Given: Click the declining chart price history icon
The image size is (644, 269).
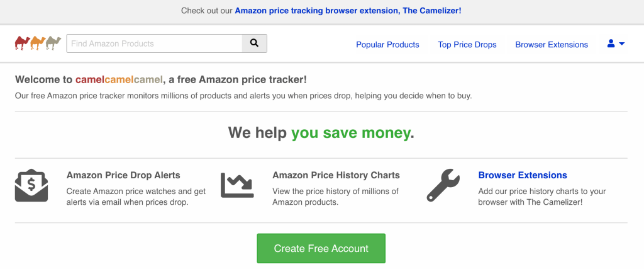Looking at the screenshot, I should [x=237, y=185].
